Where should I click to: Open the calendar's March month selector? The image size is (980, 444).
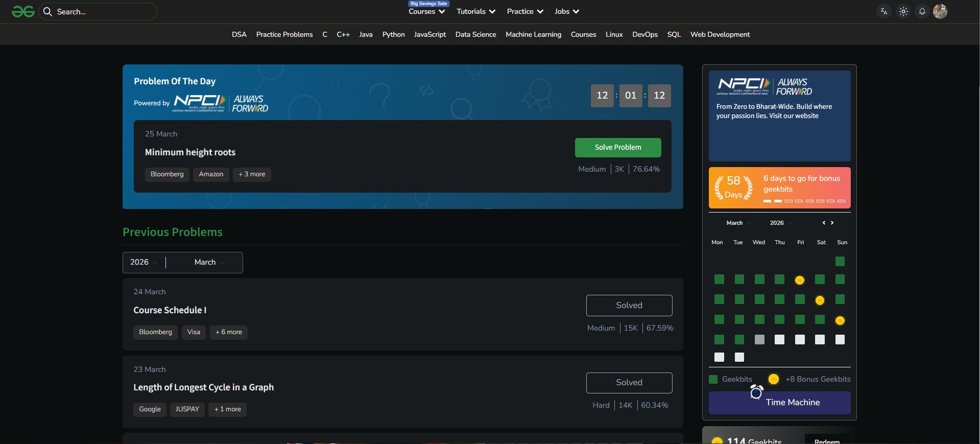click(738, 223)
